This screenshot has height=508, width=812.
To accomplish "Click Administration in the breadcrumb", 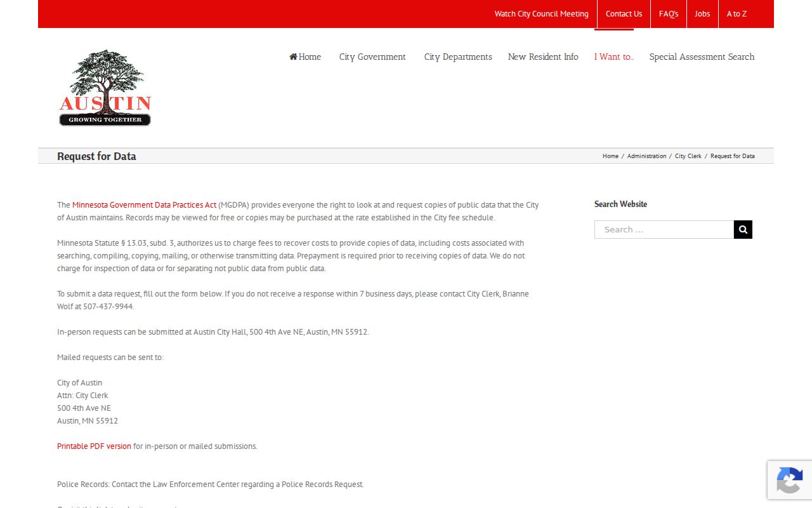I will 646,156.
